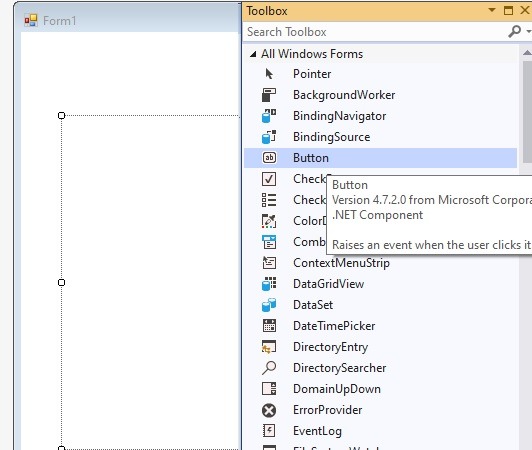532x450 pixels.
Task: Click the DirectorySearcher magnifier icon
Action: click(269, 368)
